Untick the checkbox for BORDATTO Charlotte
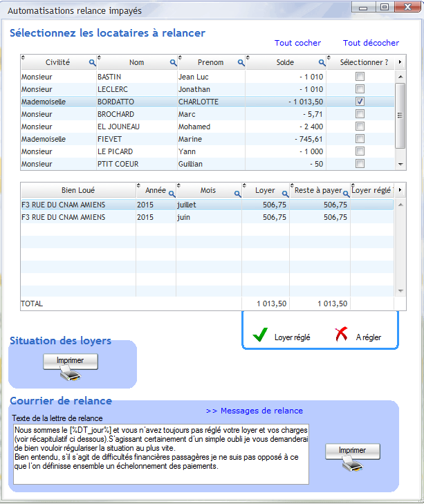This screenshot has width=424, height=504. coord(360,102)
